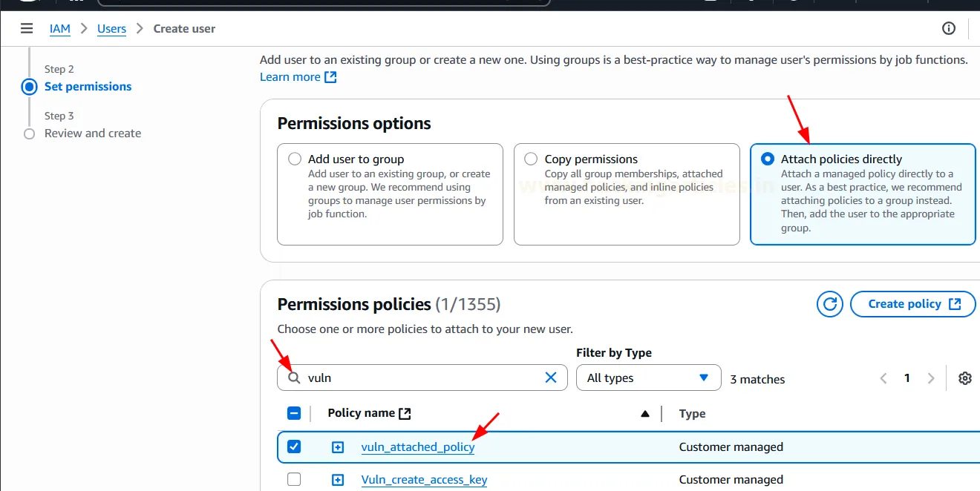Open the navigation sidebar menu

pyautogui.click(x=27, y=28)
